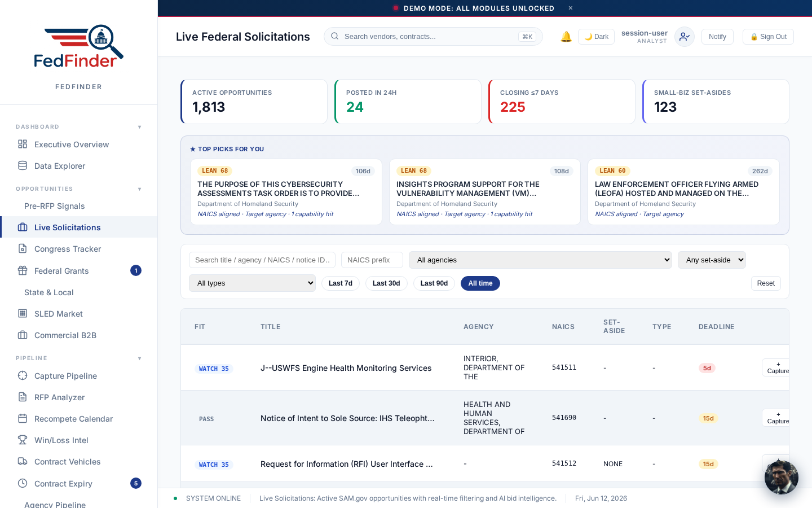Select the Last 90d time filter
This screenshot has height=508, width=812.
click(434, 283)
